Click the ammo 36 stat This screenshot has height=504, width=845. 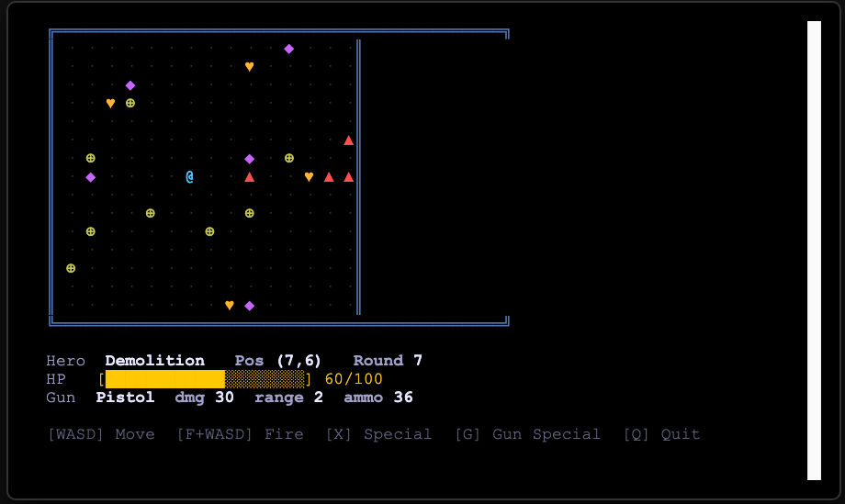coord(378,398)
